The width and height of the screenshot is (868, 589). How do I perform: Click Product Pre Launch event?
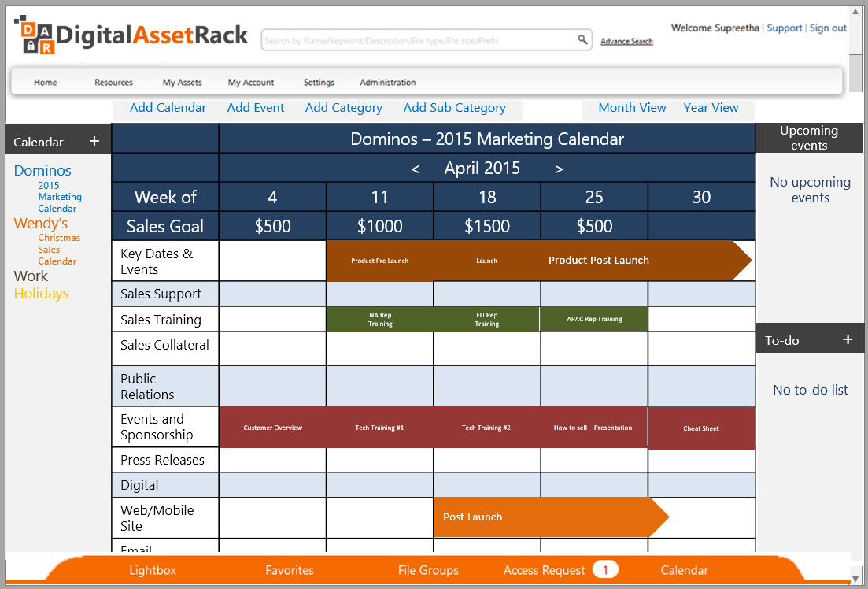pos(380,261)
